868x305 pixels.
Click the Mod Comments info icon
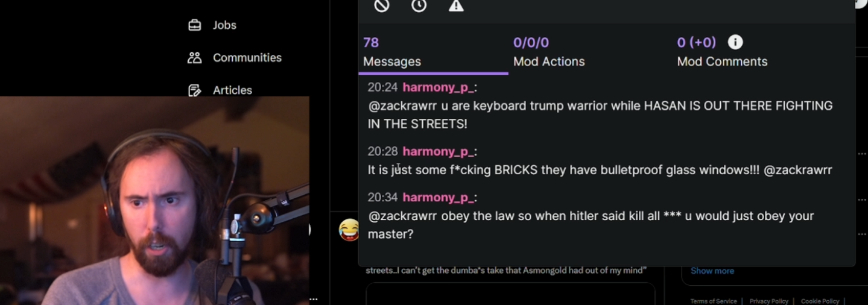coord(735,42)
